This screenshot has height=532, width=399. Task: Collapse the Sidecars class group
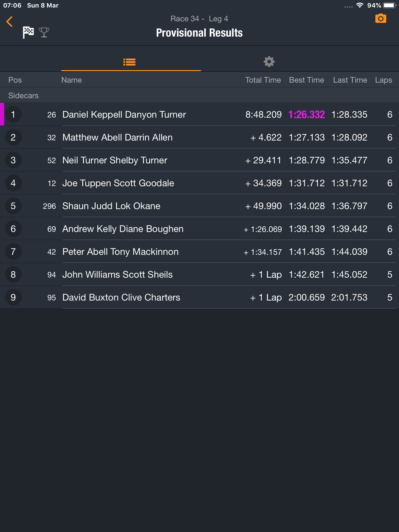point(199,95)
